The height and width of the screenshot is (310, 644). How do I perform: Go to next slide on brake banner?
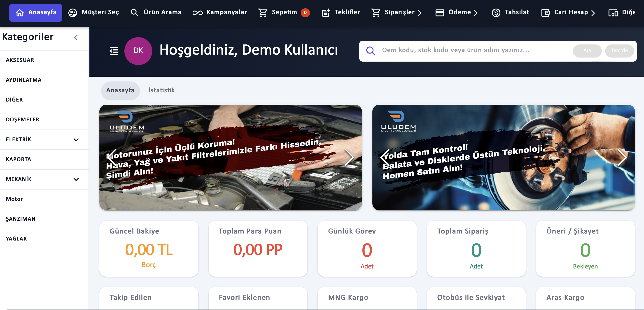click(622, 157)
